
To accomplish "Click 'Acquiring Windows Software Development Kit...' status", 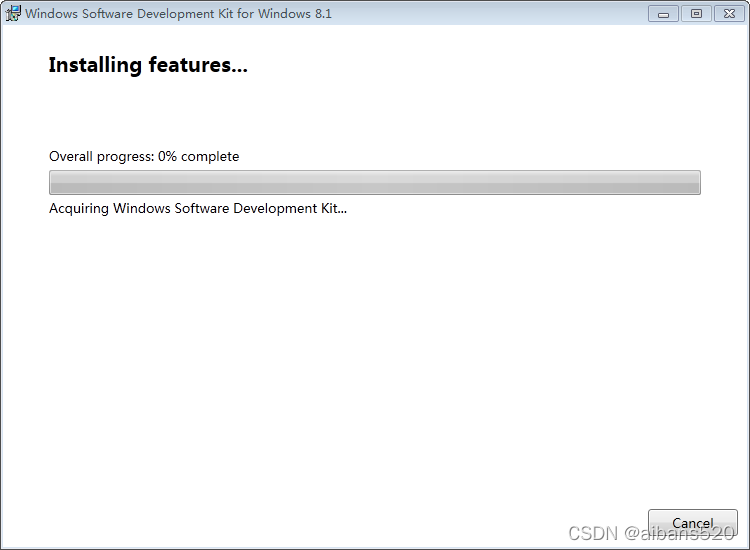I will point(198,209).
